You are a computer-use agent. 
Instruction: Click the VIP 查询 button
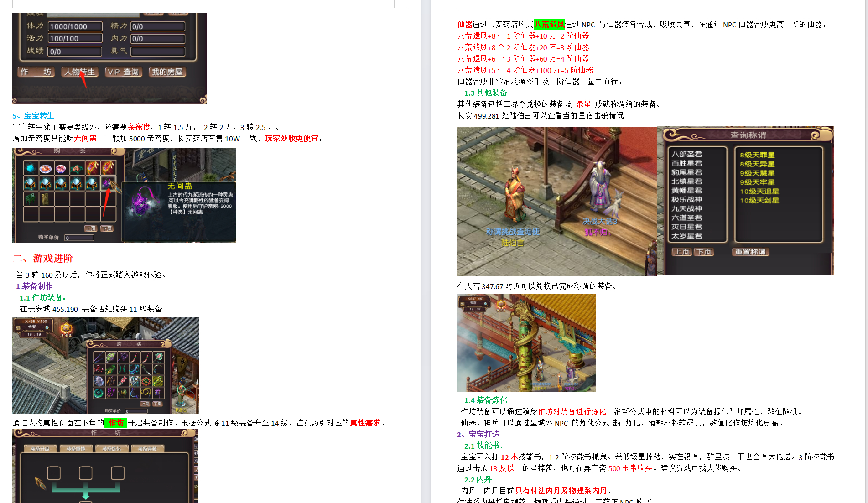(x=123, y=72)
